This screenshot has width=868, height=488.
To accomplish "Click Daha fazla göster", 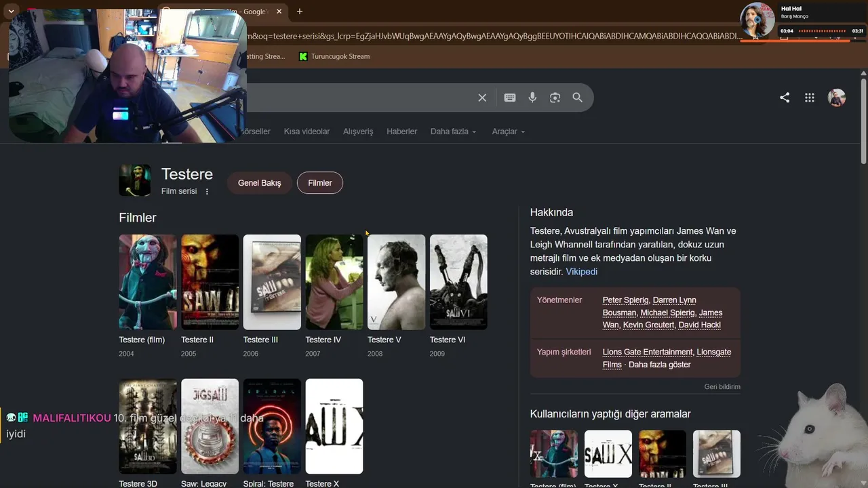I will [x=660, y=365].
